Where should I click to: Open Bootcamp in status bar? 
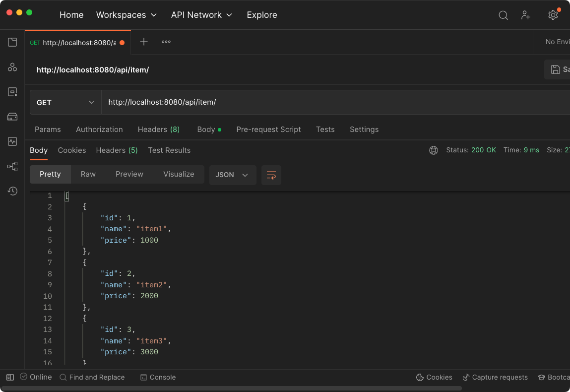point(554,377)
